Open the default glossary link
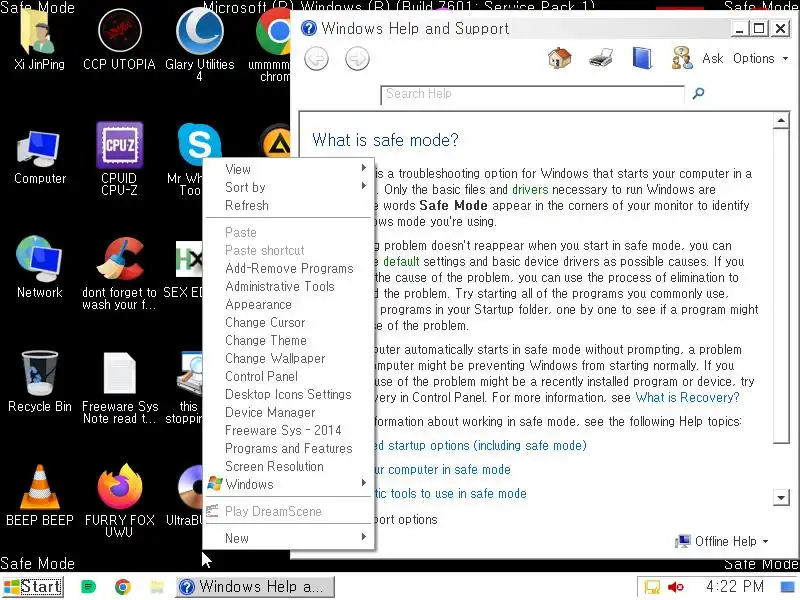 pyautogui.click(x=401, y=262)
